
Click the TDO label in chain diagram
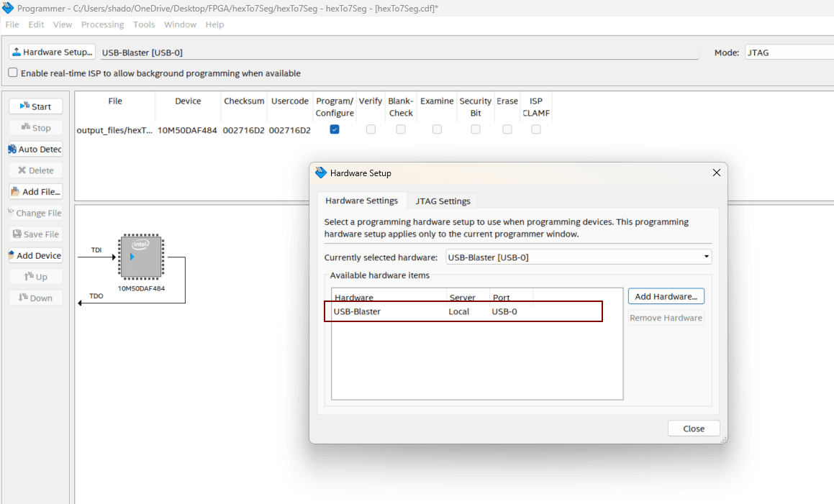[96, 296]
